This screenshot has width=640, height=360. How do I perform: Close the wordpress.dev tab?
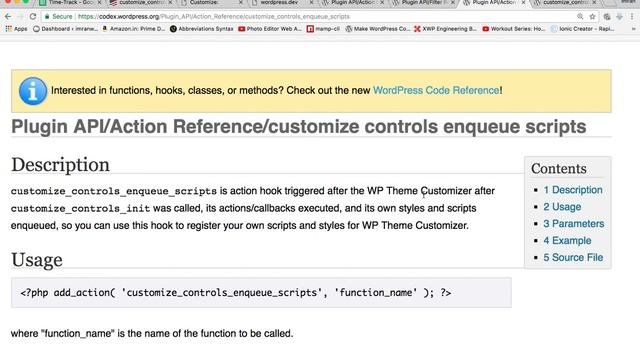(311, 2)
